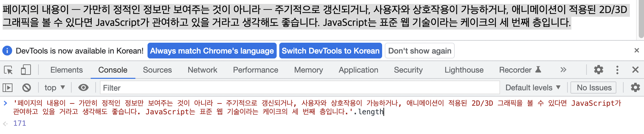Click the highlighted Korean paragraph on the page
This screenshot has height=134, width=644.
coord(315,16)
